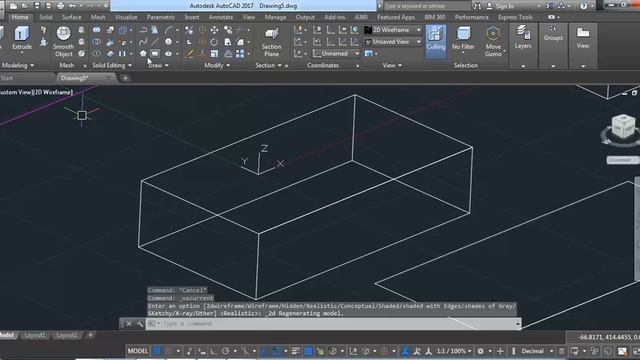Open the Unsaved View dropdown
Image resolution: width=640 pixels, height=360 pixels.
(393, 42)
